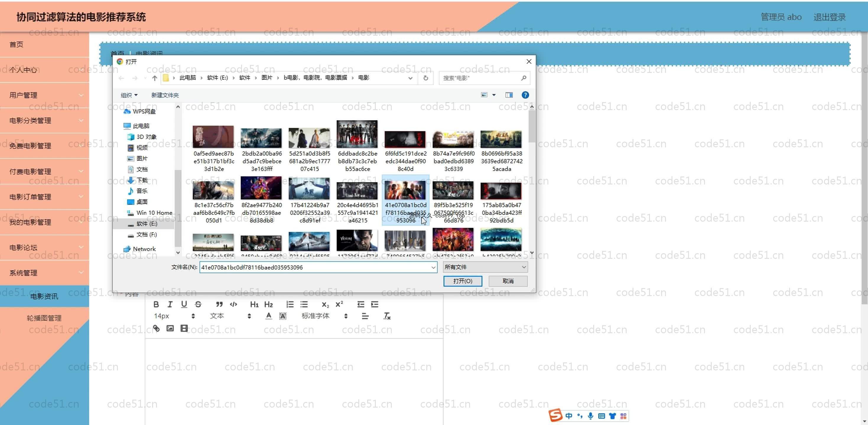Open the 文本 paragraph style dropdown
This screenshot has height=425, width=868.
[230, 316]
